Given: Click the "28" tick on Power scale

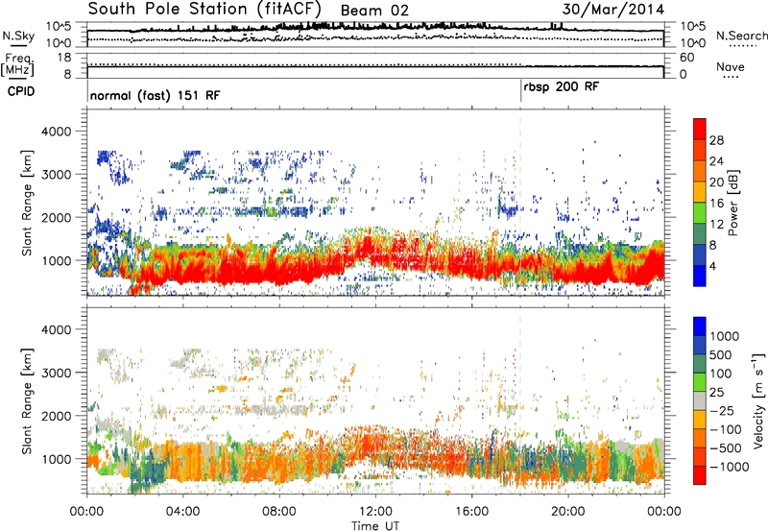Looking at the screenshot, I should (716, 140).
